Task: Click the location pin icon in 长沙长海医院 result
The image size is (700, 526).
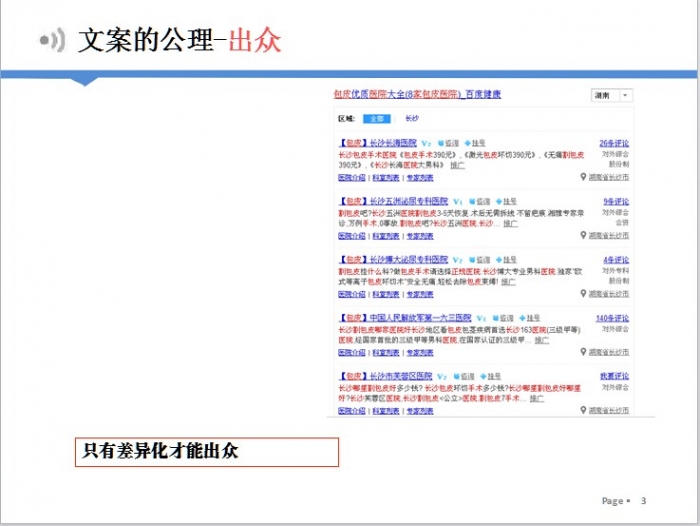Action: 584,177
